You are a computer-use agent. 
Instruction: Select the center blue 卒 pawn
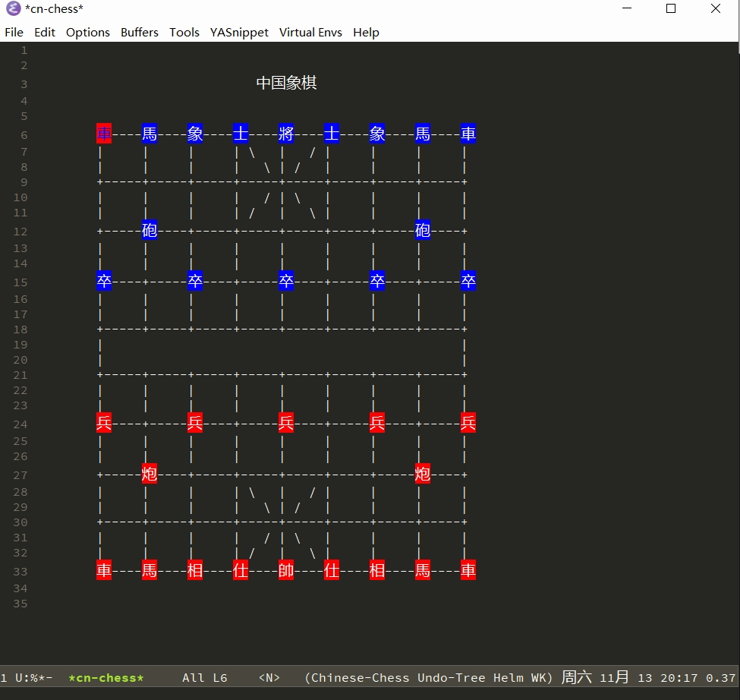tap(286, 281)
